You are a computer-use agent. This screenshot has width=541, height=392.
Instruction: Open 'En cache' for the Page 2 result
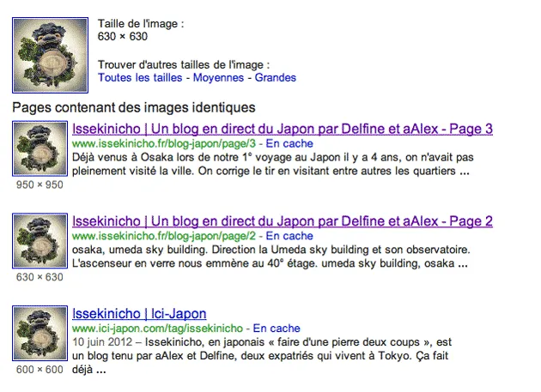tap(289, 236)
